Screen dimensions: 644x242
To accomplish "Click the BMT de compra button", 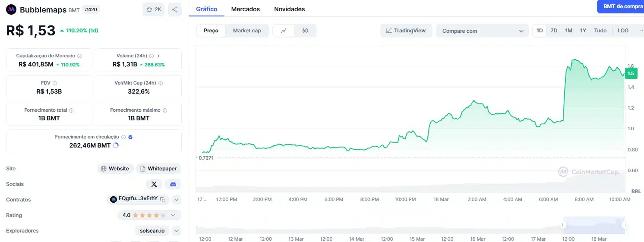I will 621,6.
